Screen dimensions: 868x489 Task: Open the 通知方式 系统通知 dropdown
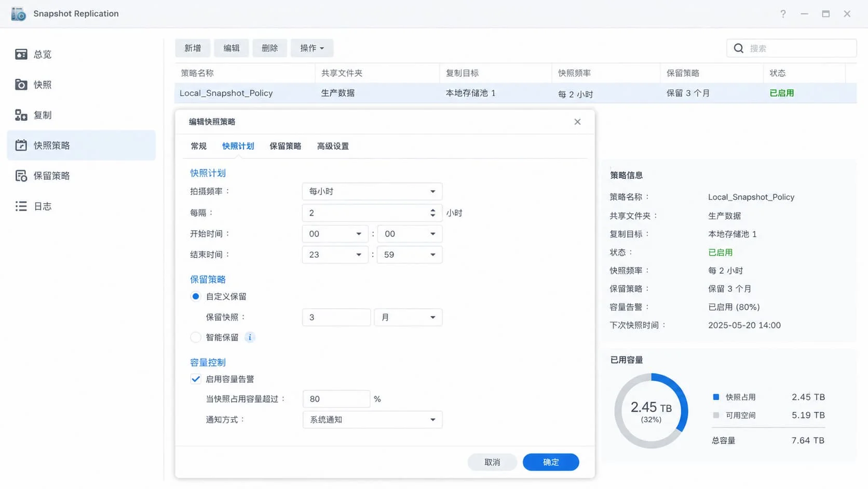[372, 419]
